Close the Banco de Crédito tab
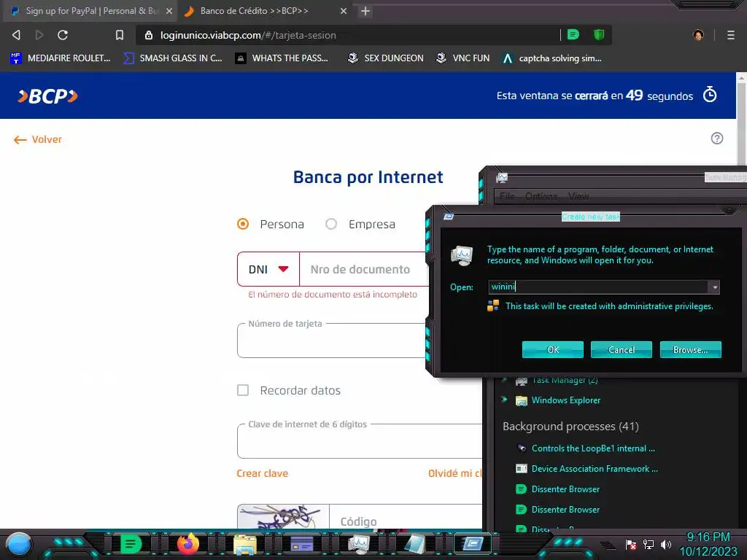 click(344, 11)
